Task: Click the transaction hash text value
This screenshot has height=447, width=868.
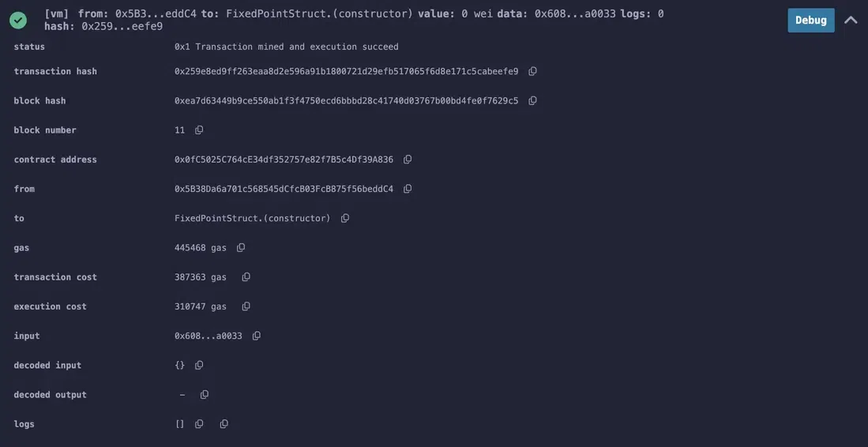Action: coord(346,72)
